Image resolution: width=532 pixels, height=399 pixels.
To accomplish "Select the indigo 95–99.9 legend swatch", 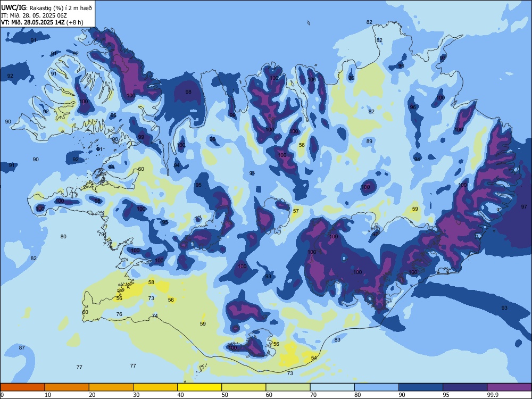I will coord(465,387).
